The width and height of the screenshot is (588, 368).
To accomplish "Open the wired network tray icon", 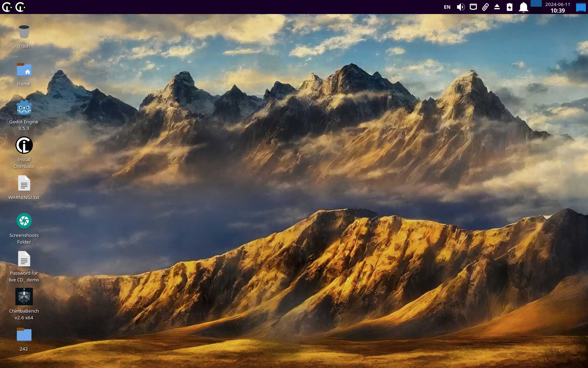I will [x=473, y=7].
